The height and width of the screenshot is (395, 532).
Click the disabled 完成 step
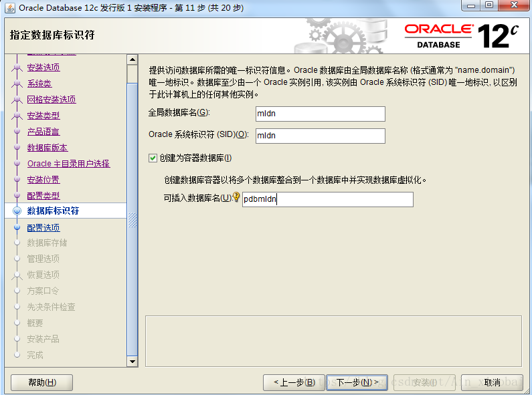(35, 355)
